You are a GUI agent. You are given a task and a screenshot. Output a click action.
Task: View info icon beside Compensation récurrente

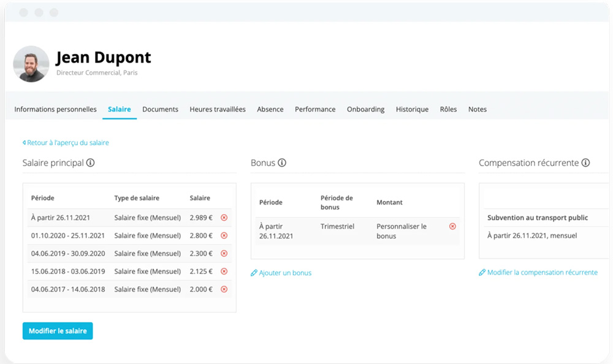click(x=585, y=163)
